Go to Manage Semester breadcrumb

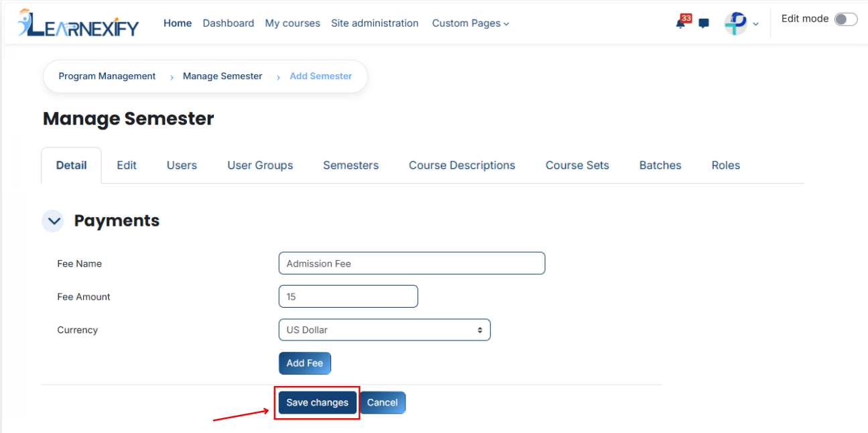(x=223, y=76)
